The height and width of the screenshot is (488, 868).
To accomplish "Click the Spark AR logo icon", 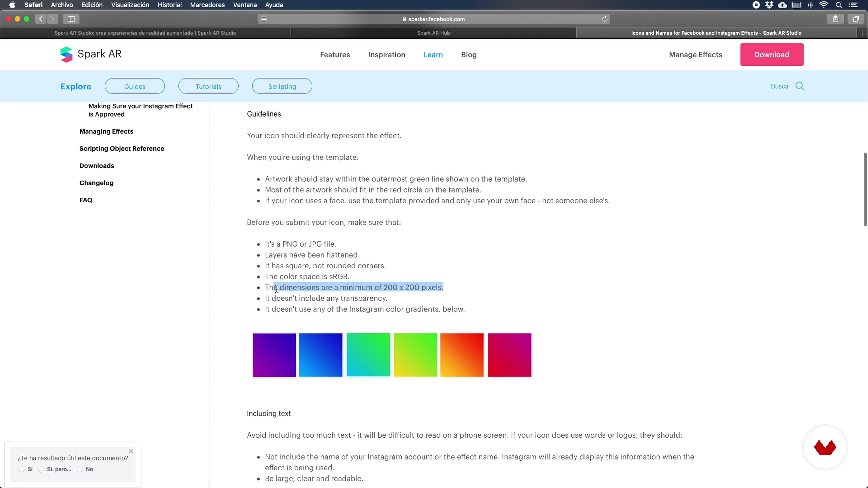I will 66,54.
